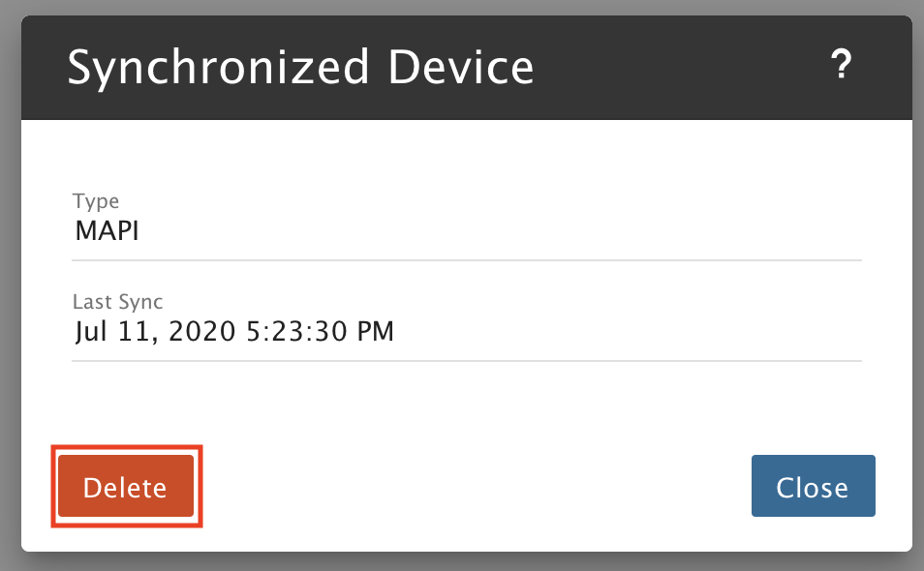
Task: Click Jul 11 in the sync date
Action: (116, 331)
